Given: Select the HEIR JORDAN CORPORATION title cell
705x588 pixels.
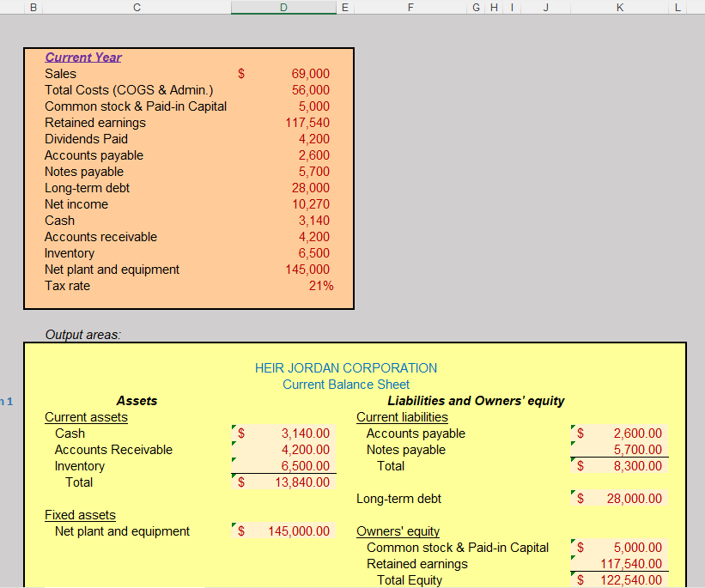Looking at the screenshot, I should click(x=346, y=367).
